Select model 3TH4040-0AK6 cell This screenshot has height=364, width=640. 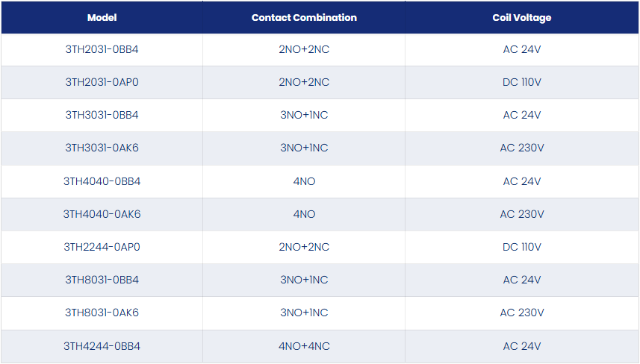pos(102,214)
